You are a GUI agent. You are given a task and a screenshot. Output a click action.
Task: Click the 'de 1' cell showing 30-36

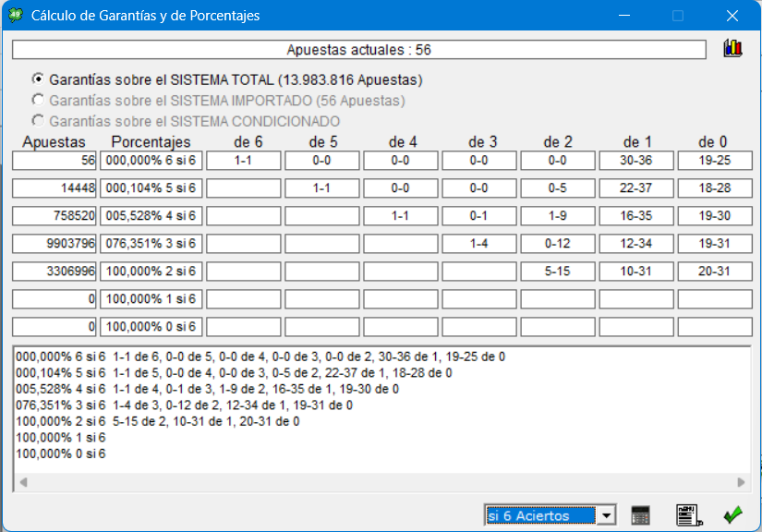tap(636, 161)
